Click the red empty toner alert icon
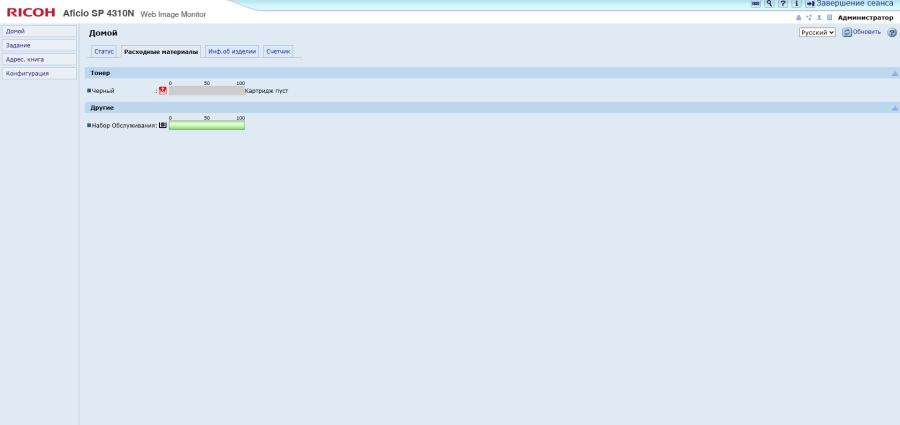Viewport: 900px width, 425px height. [x=162, y=91]
